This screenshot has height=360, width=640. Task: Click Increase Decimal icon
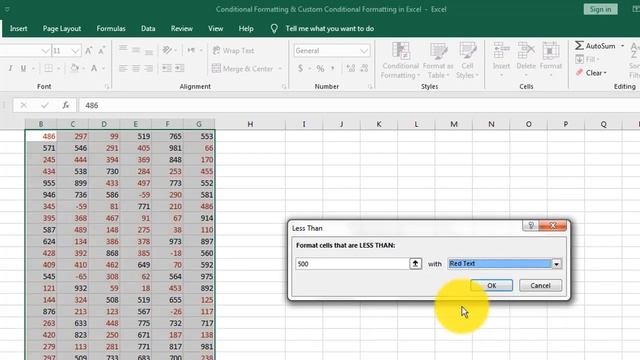(351, 69)
